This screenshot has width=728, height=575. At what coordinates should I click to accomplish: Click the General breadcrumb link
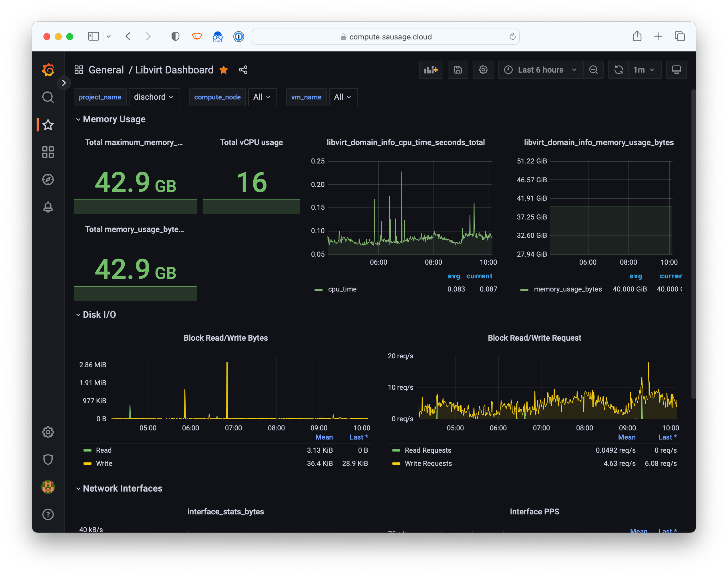point(106,70)
